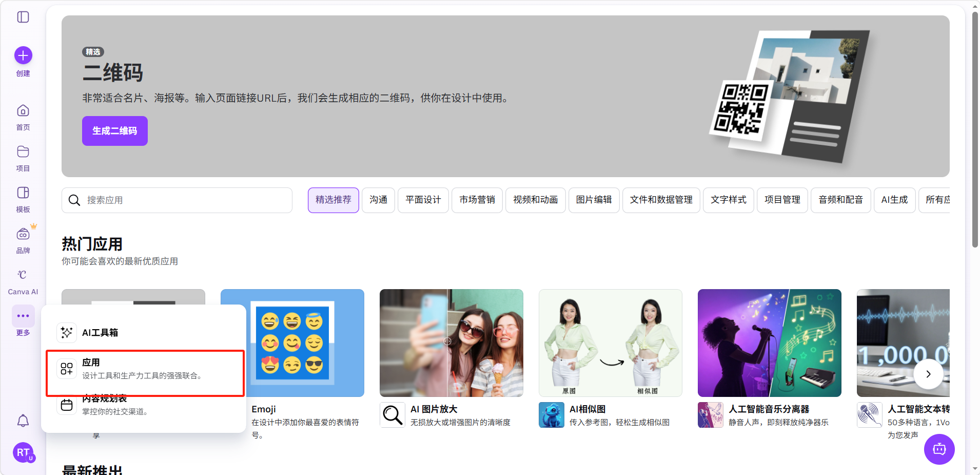Click the 搜索应用 search field
Viewport: 980px width, 475px height.
pyautogui.click(x=185, y=200)
